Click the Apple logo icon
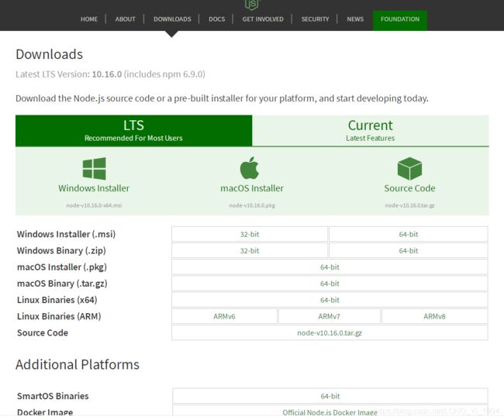This screenshot has width=504, height=420. tap(250, 167)
